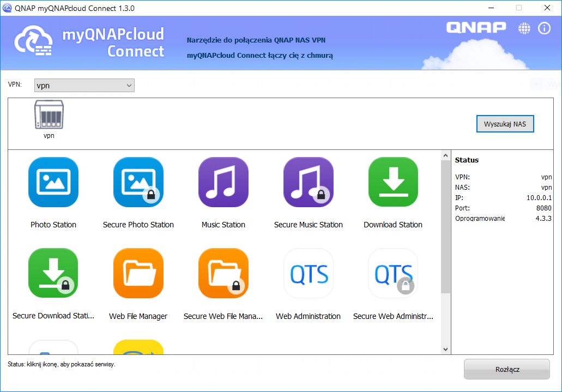Click the 'Secure Photo Station' label
The width and height of the screenshot is (562, 392).
click(x=138, y=225)
